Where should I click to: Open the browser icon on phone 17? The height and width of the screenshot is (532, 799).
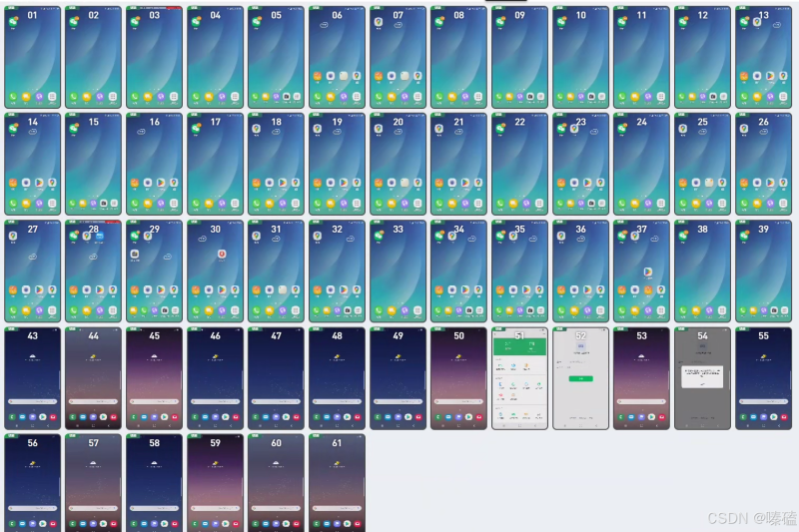222,204
